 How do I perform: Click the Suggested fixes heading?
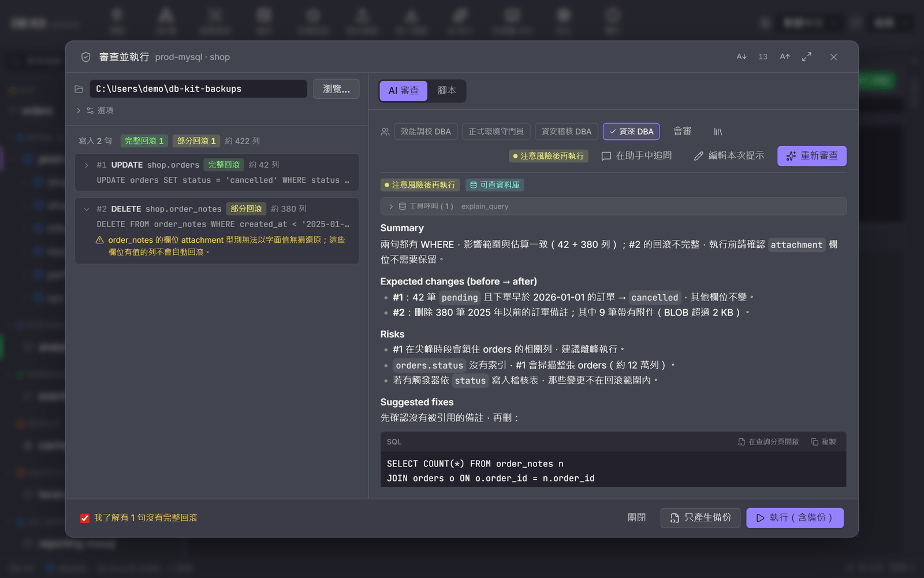417,402
